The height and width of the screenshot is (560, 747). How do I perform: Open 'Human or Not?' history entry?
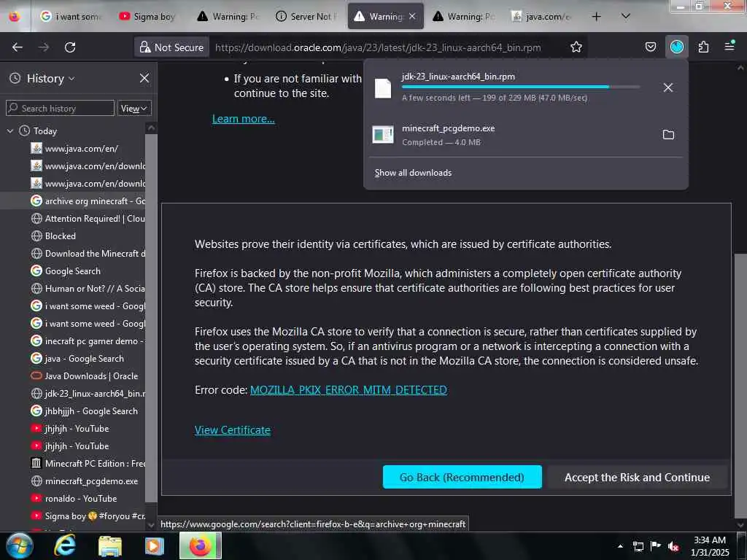pos(88,288)
